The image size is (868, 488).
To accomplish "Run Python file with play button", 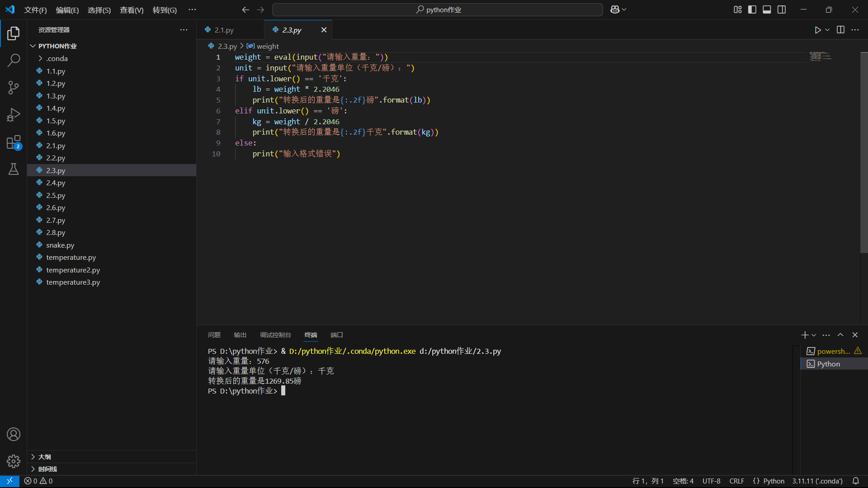I will (817, 30).
